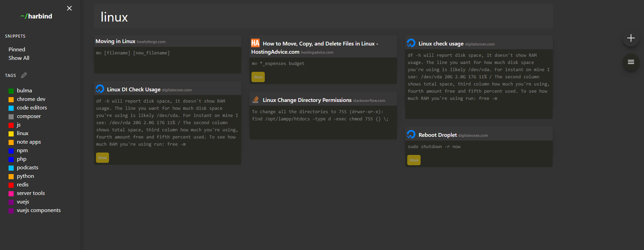
Task: Select the server tools tag
Action: click(x=31, y=193)
